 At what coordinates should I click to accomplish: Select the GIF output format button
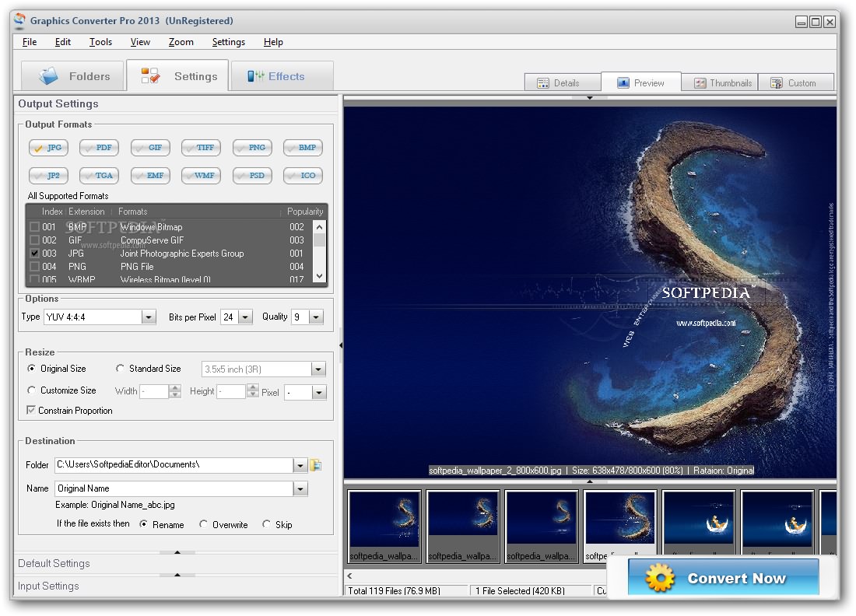coord(150,148)
